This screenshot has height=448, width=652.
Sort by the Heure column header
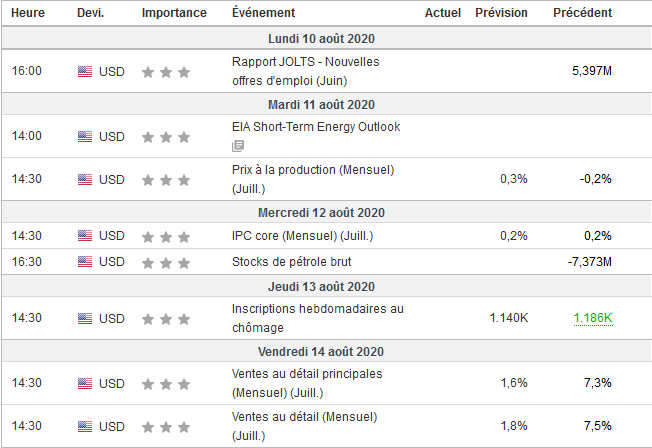27,13
